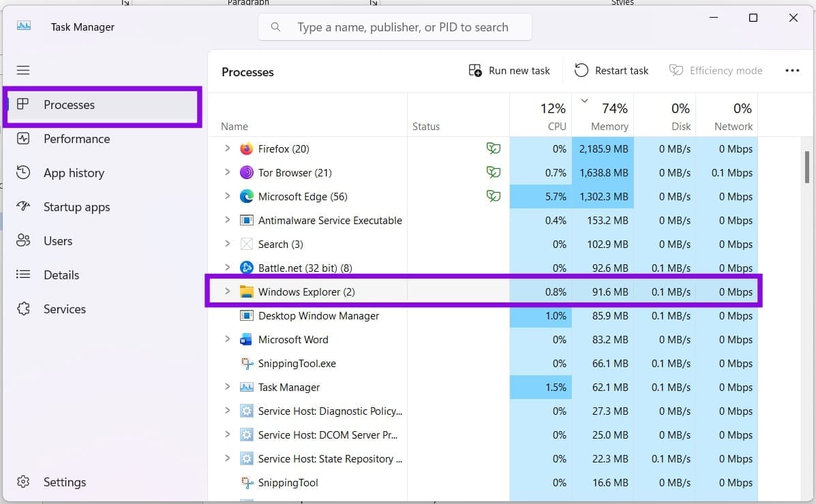Expand the Task Manager process row

(x=228, y=387)
